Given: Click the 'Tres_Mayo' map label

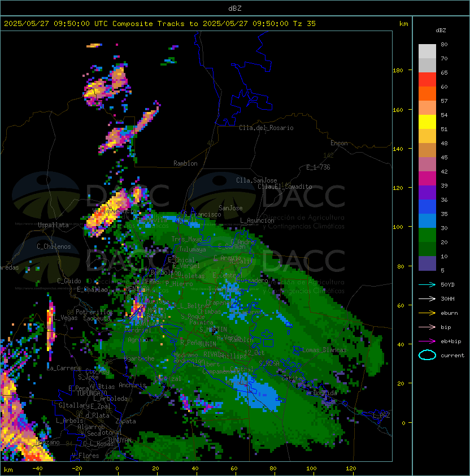Looking at the screenshot, I should (186, 239).
